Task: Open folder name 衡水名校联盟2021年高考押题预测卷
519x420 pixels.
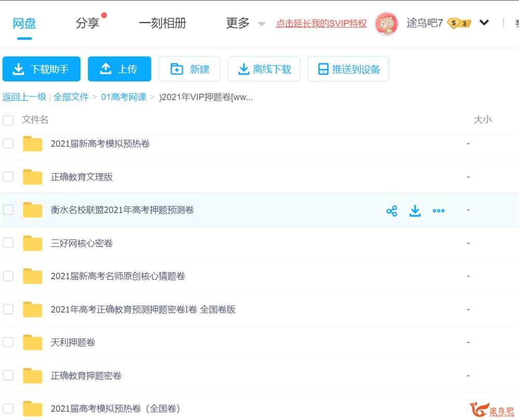Action: pos(122,210)
